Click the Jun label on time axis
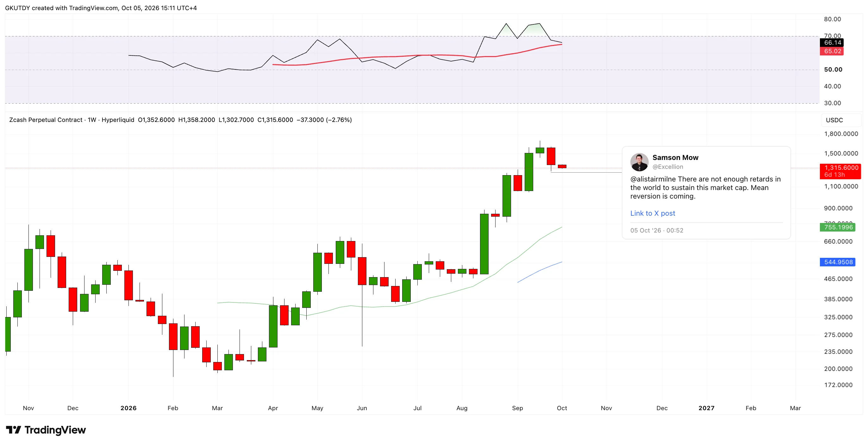 pyautogui.click(x=362, y=408)
